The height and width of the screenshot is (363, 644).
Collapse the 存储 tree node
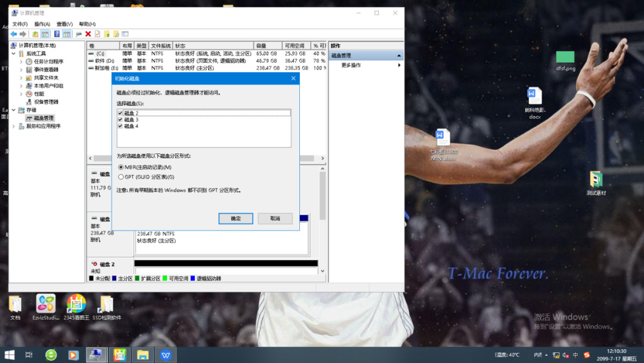click(14, 110)
